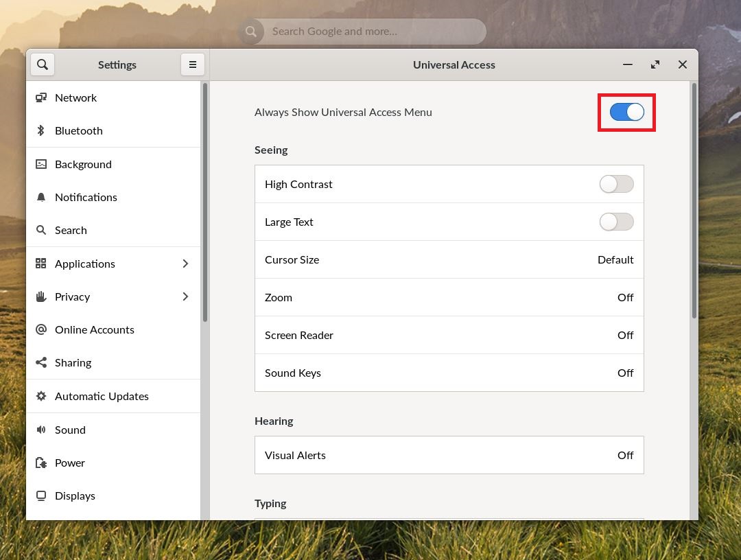Select Bluetooth in the sidebar

click(x=113, y=131)
